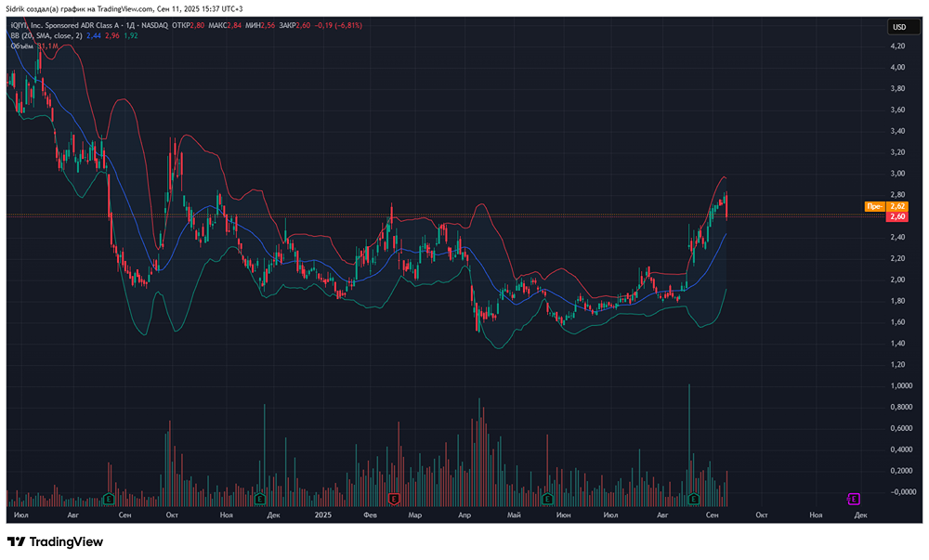Click the header caption Sidrik создал(а) график
Viewport: 929px width, 560px height.
click(x=46, y=9)
